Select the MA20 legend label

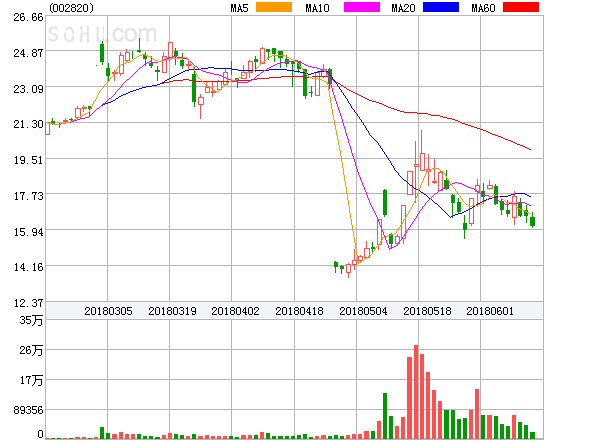403,8
